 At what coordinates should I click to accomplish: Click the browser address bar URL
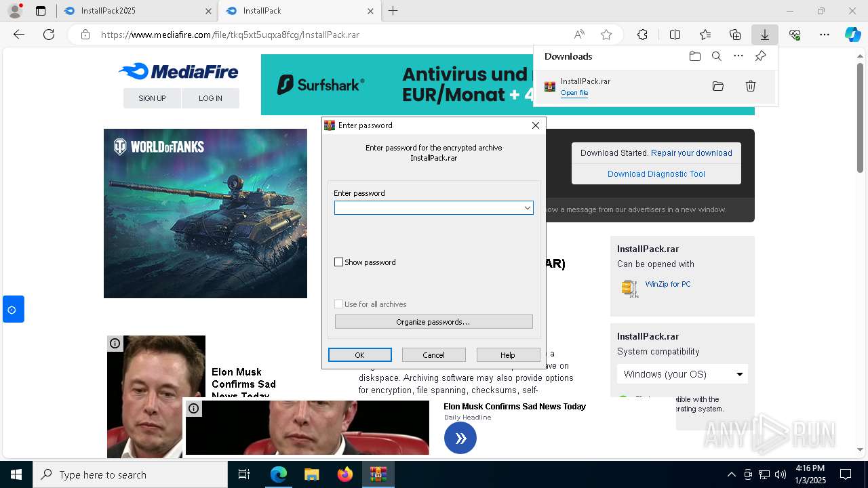[x=231, y=35]
